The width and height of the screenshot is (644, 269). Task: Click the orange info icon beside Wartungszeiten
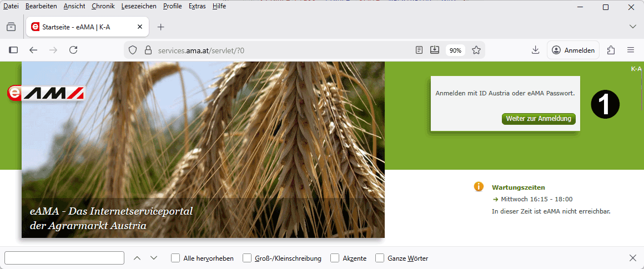pyautogui.click(x=479, y=186)
